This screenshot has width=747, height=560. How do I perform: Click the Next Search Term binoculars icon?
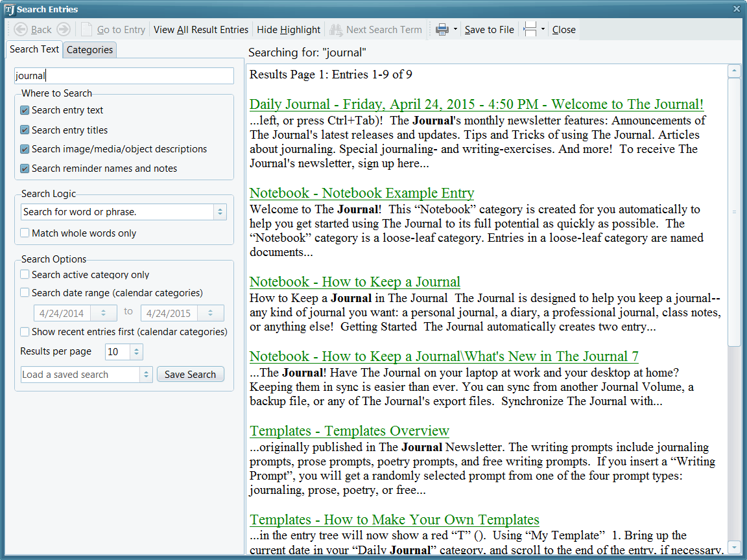pyautogui.click(x=336, y=29)
